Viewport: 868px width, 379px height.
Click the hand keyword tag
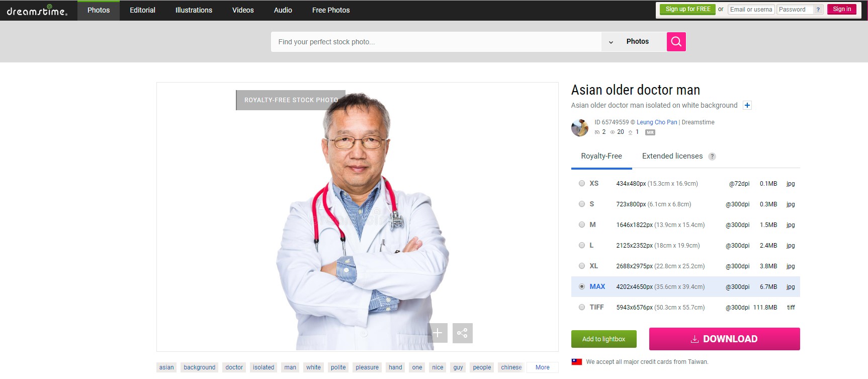(395, 367)
